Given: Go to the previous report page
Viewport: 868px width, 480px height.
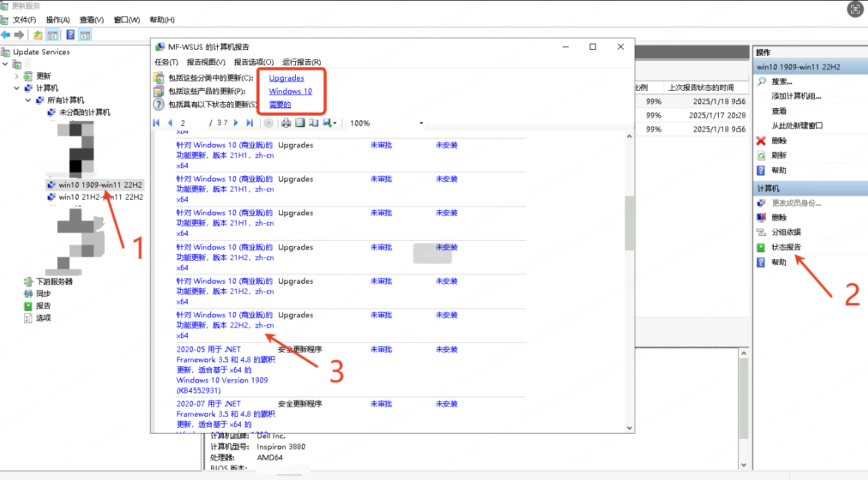Looking at the screenshot, I should point(169,123).
